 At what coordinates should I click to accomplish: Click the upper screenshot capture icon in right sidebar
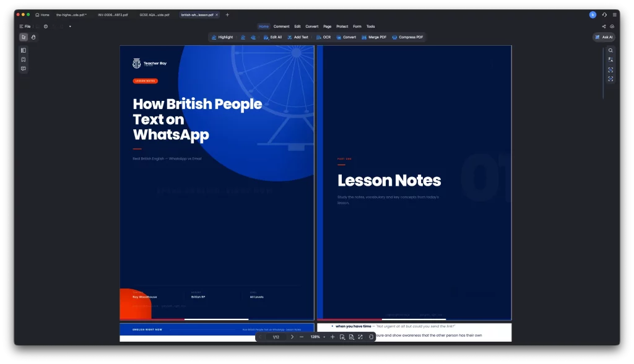(610, 70)
